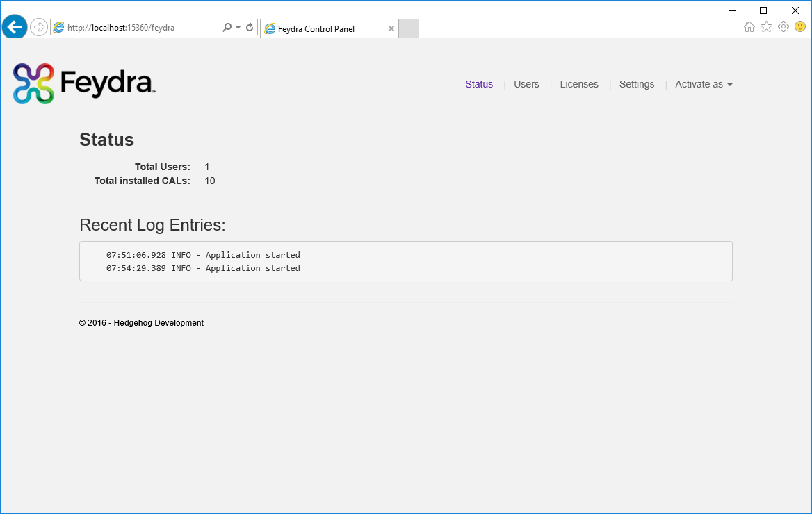
Task: Click the browser Back arrow button
Action: [15, 27]
